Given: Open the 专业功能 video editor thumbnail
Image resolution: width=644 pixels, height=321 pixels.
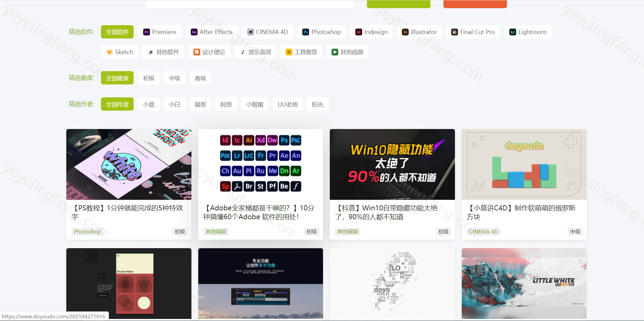Looking at the screenshot, I should (x=260, y=284).
